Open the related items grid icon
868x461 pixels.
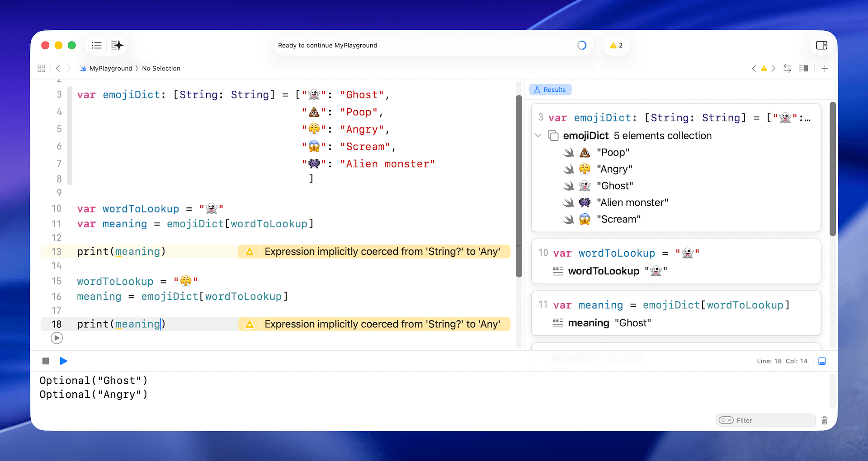coord(41,68)
